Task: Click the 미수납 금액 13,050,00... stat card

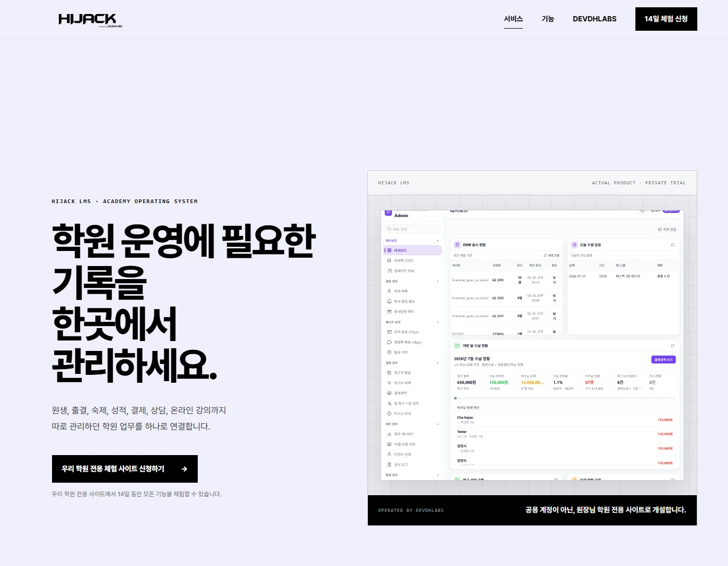Action: click(533, 382)
